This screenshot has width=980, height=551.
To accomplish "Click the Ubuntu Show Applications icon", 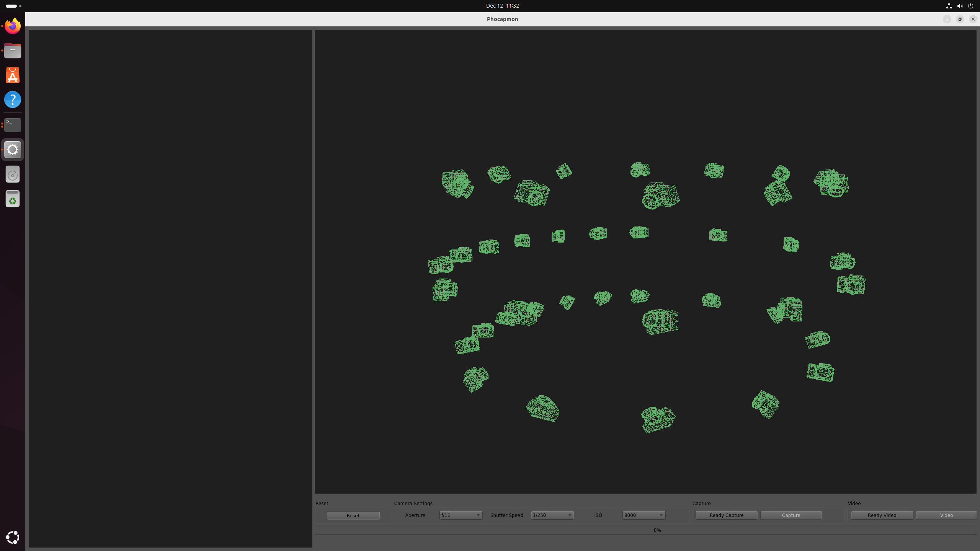I will click(13, 537).
